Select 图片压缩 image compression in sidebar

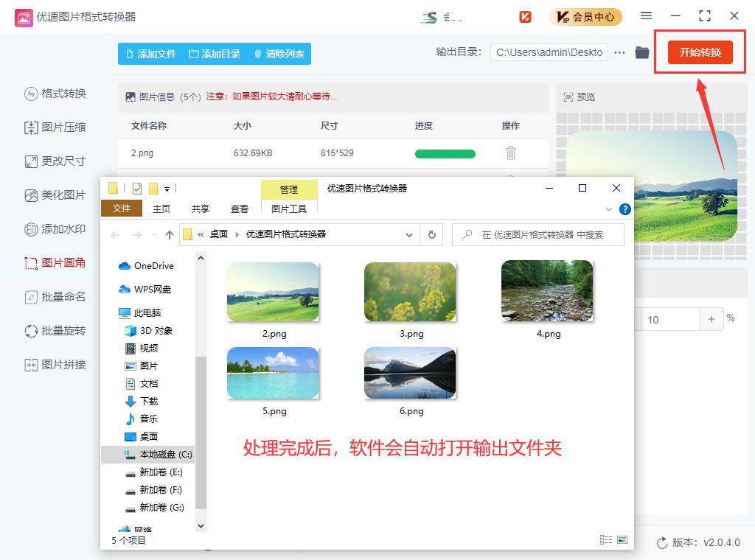click(55, 127)
